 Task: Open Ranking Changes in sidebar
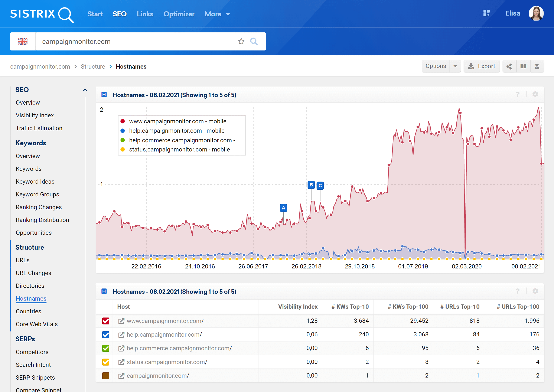click(x=39, y=207)
